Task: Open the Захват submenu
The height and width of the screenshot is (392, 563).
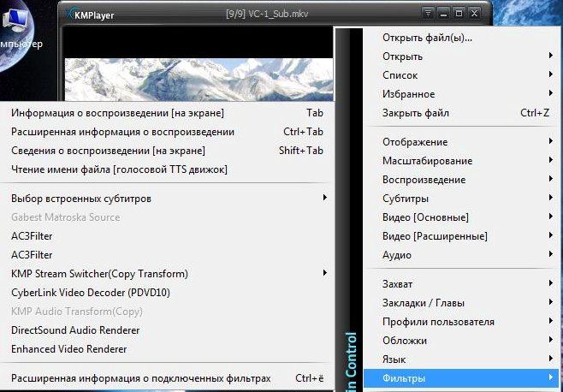Action: 461,284
